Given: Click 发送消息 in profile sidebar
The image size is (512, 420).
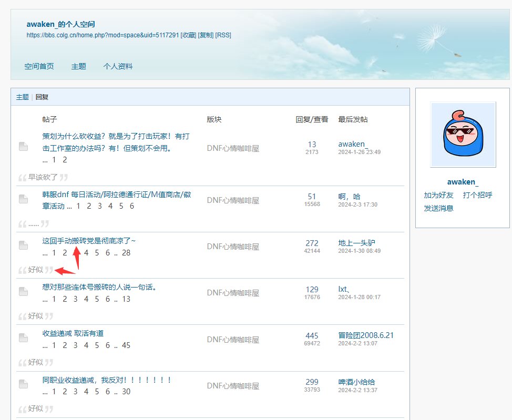Looking at the screenshot, I should click(438, 208).
